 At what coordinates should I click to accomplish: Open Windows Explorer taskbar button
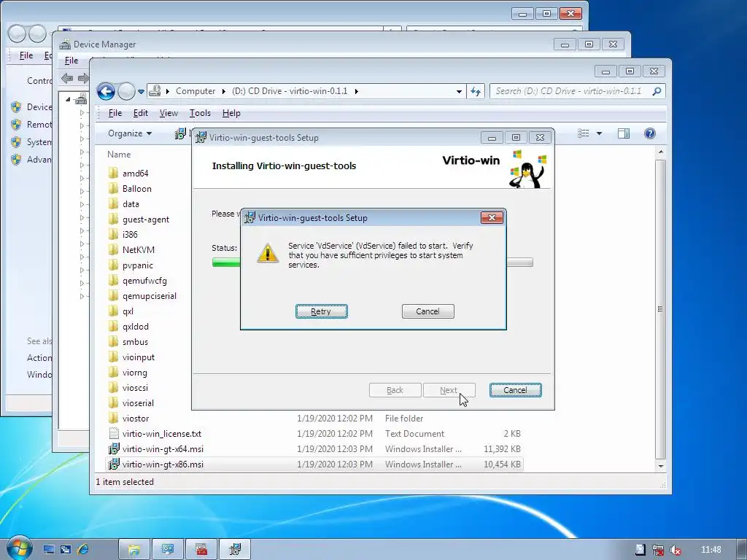pos(134,550)
